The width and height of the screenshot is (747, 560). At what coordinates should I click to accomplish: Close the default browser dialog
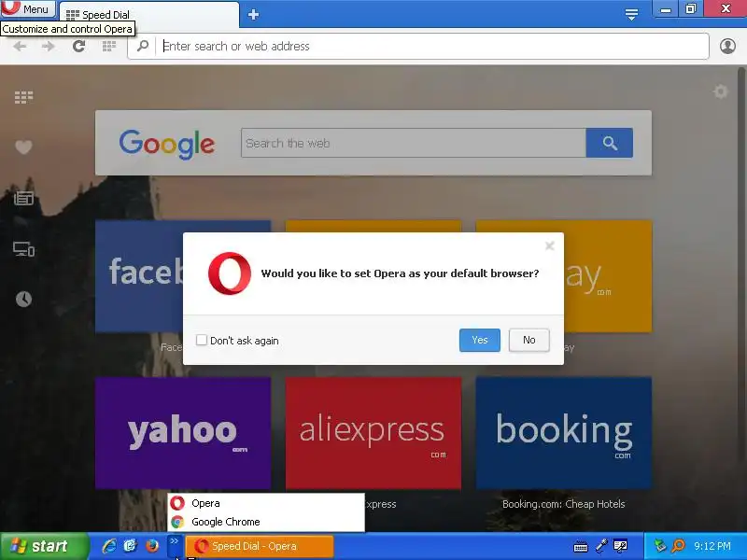[x=549, y=245]
